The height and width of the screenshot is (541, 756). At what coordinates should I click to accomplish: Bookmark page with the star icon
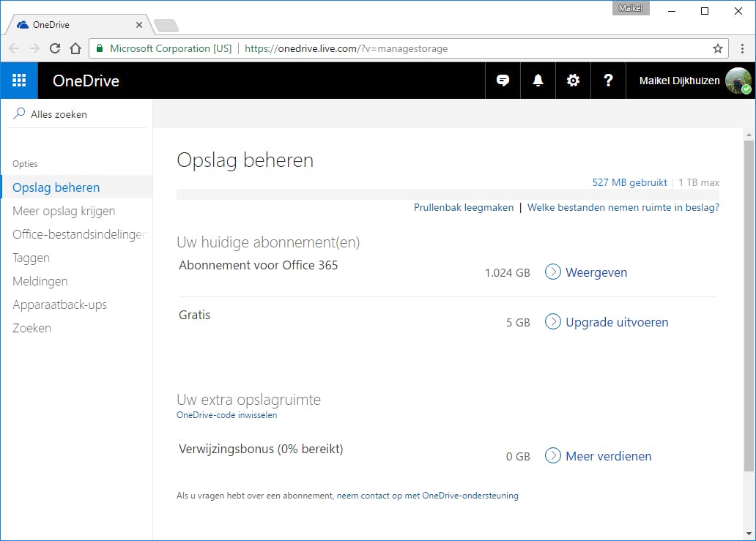point(718,48)
